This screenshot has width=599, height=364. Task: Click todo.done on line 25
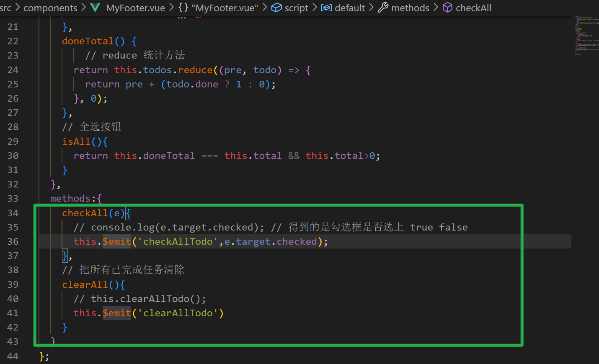tap(192, 84)
